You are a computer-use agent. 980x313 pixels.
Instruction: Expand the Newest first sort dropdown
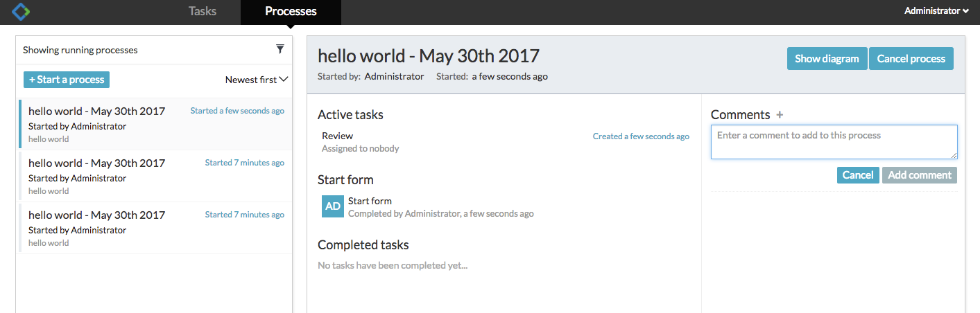tap(257, 80)
